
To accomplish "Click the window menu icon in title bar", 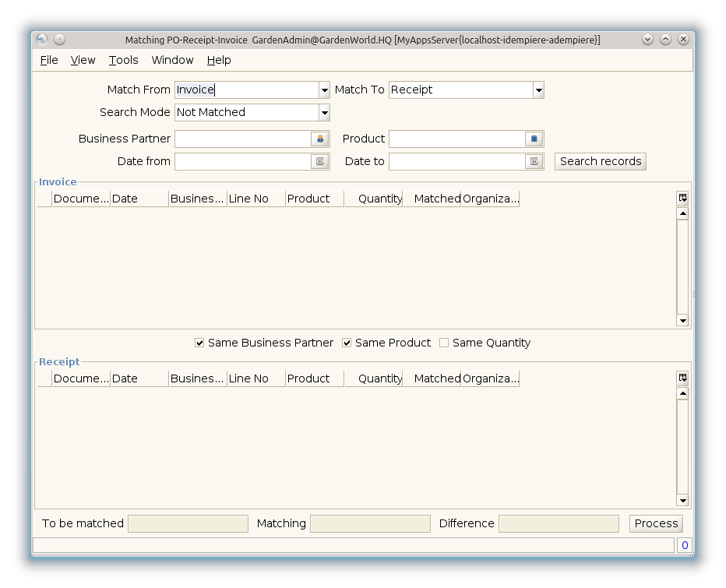I will (x=42, y=40).
